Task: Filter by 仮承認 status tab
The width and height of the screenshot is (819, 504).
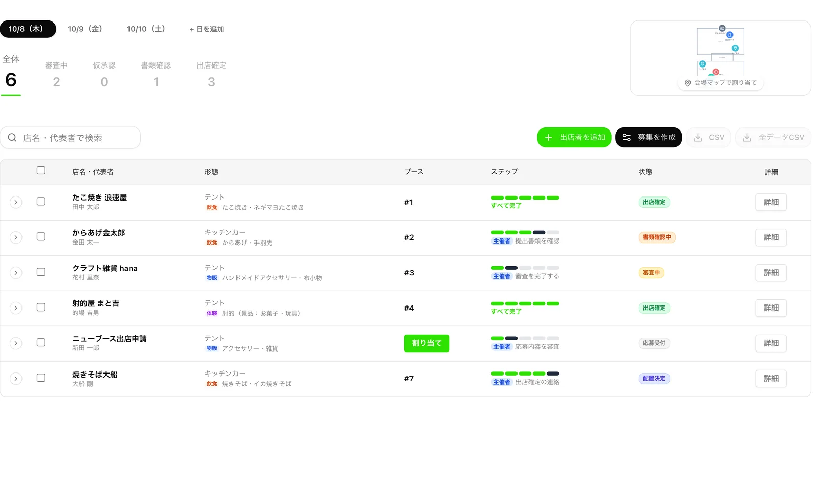Action: tap(104, 75)
